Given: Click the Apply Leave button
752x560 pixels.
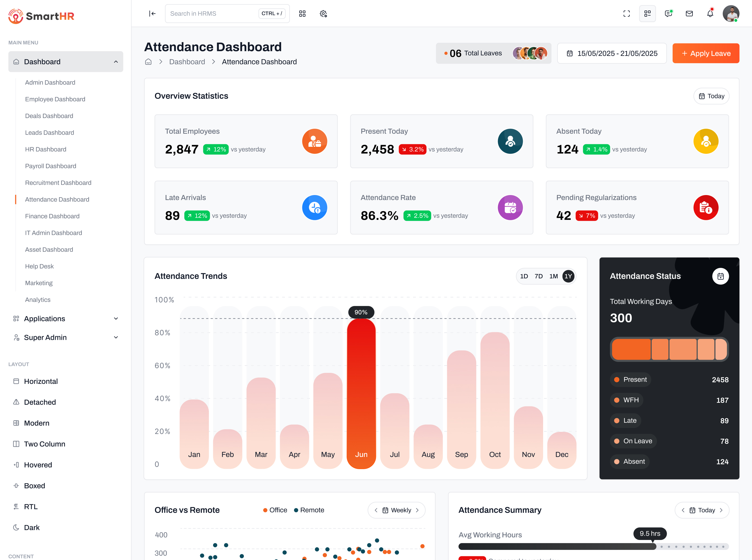Looking at the screenshot, I should click(x=706, y=53).
